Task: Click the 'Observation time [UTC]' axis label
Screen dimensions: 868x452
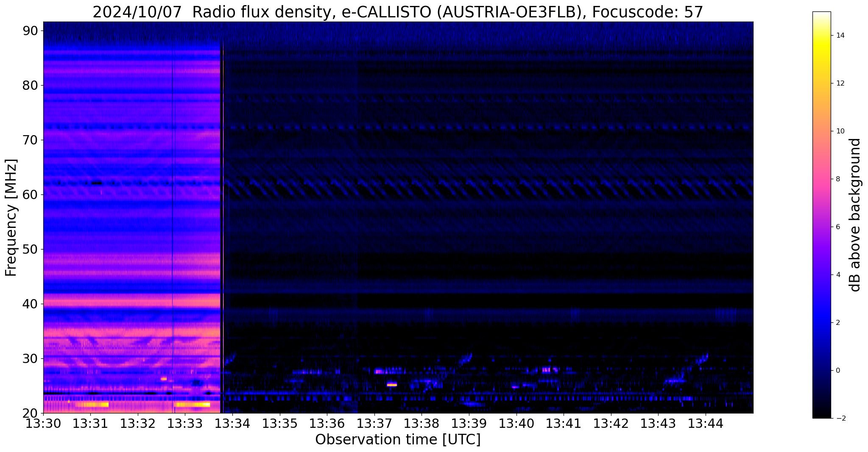Action: click(398, 440)
